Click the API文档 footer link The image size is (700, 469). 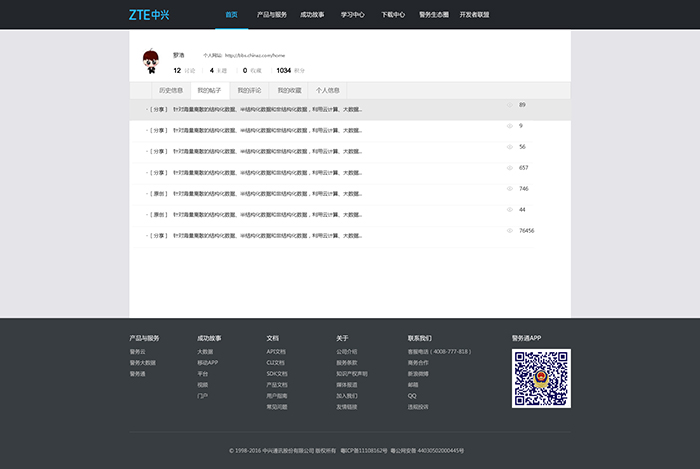pyautogui.click(x=277, y=352)
